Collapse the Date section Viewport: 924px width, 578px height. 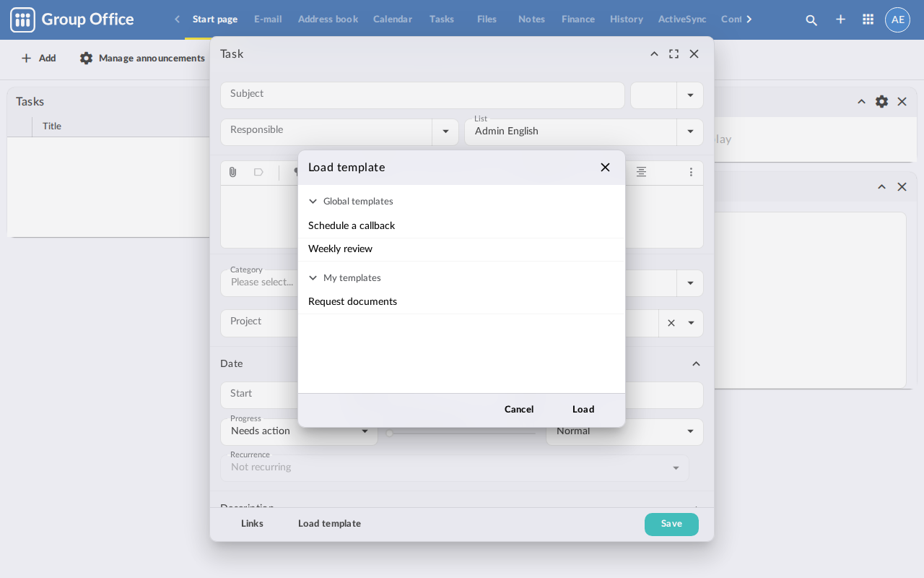696,364
